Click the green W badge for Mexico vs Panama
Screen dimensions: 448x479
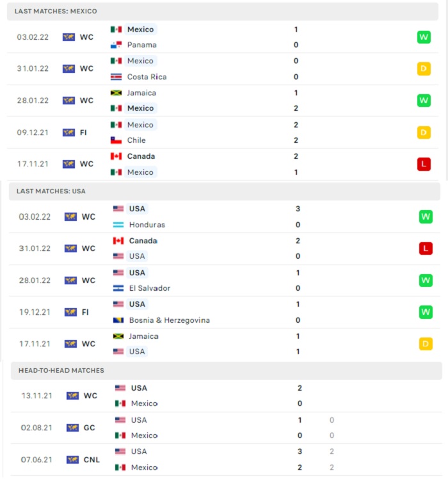click(424, 37)
